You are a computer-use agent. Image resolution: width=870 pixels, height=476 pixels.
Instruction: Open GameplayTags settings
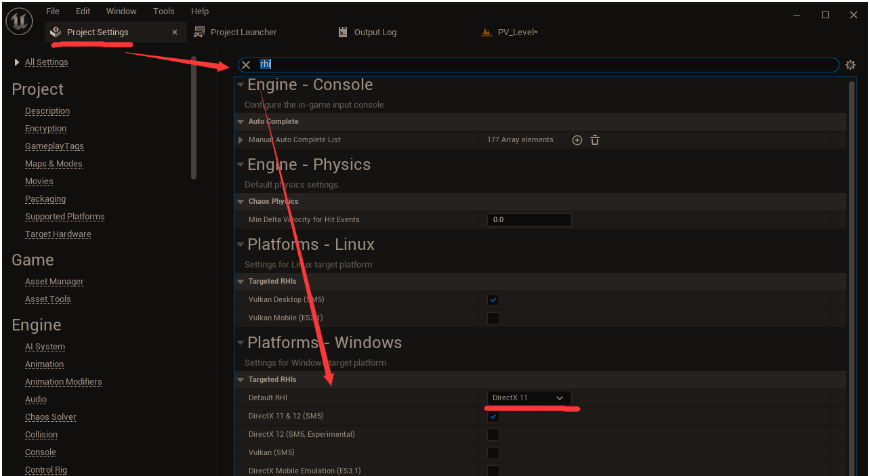[54, 146]
